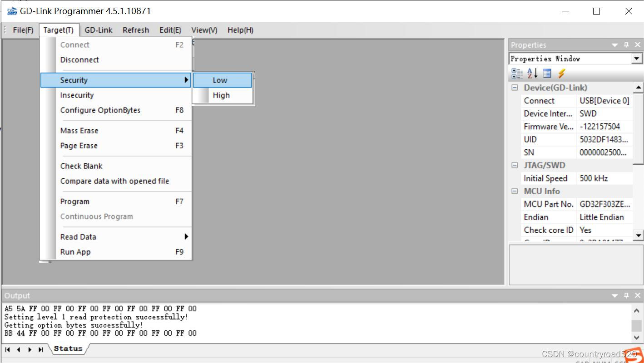Click the Properties list scrollbar thumb
The image size is (644, 363).
(x=638, y=128)
